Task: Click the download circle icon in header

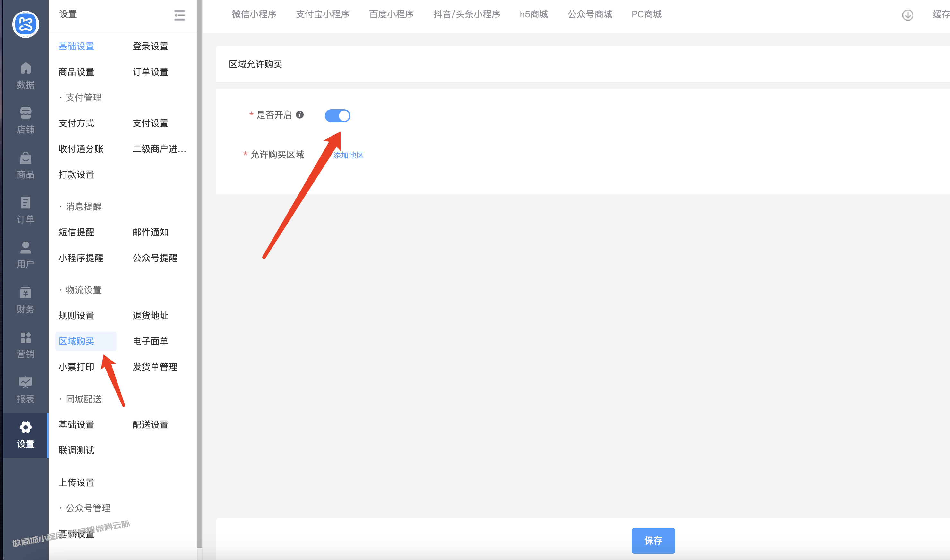Action: click(x=908, y=15)
